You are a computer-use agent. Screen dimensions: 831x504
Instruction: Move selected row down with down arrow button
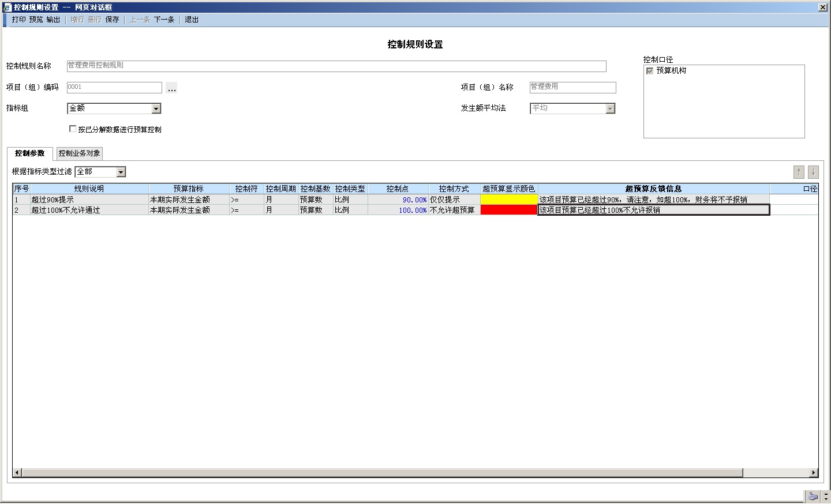click(813, 172)
